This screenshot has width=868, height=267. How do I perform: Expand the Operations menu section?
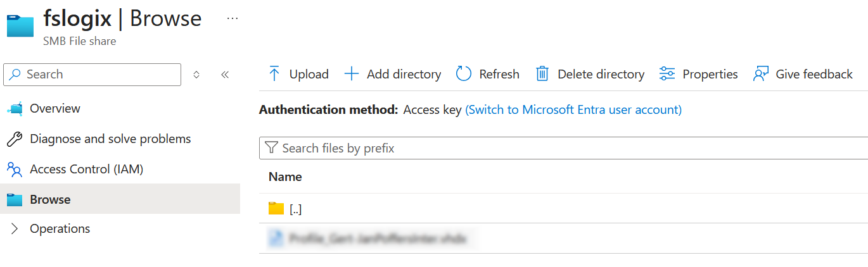point(15,229)
